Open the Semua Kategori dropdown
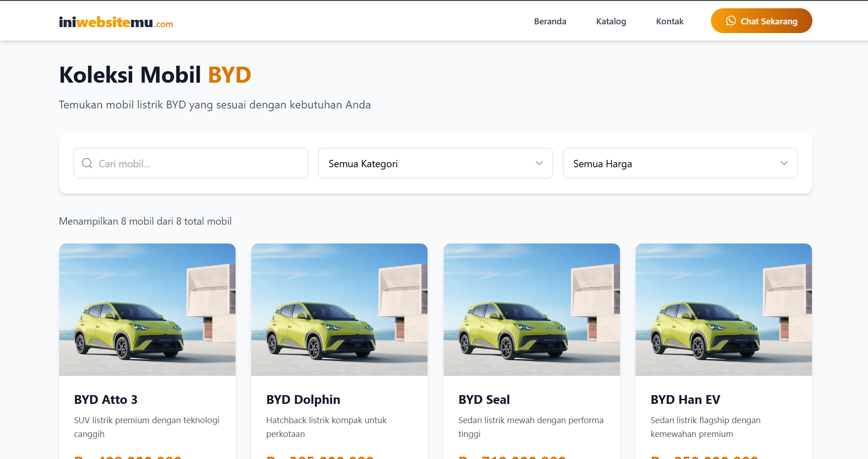 point(435,163)
